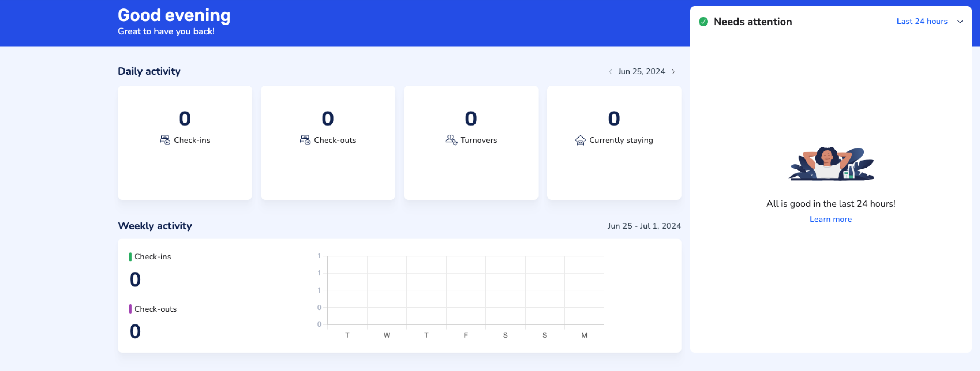Click the purple Check-outs legend swatch
Viewport: 980px width, 371px height.
[x=131, y=309]
